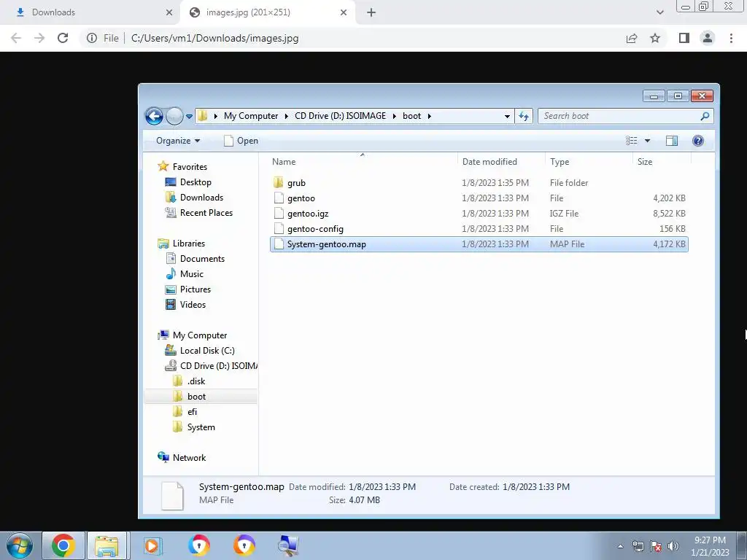
Task: Open the tab search dropdown chevron
Action: [659, 12]
